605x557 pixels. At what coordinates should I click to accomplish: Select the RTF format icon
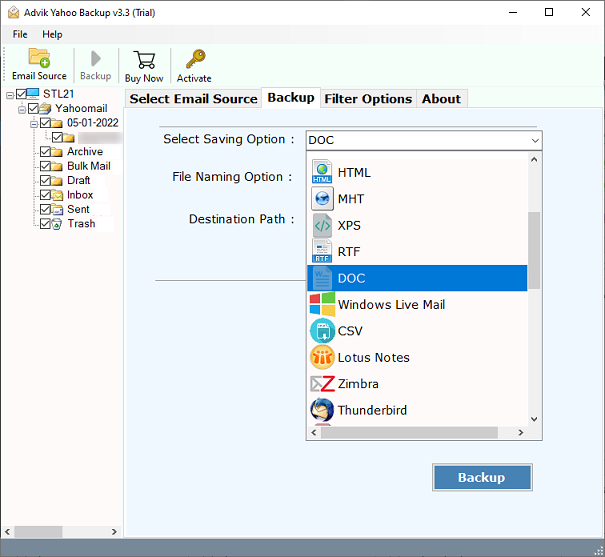coord(322,251)
